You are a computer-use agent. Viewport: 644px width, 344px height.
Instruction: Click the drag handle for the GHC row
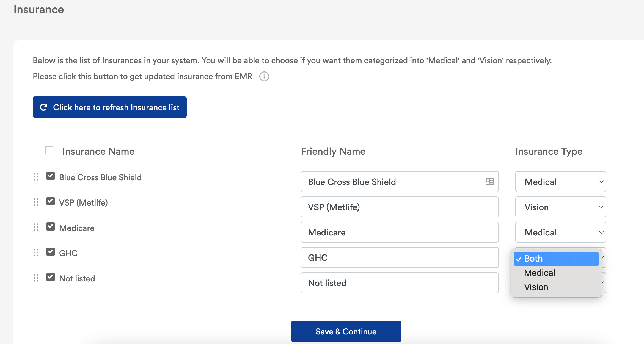point(36,253)
